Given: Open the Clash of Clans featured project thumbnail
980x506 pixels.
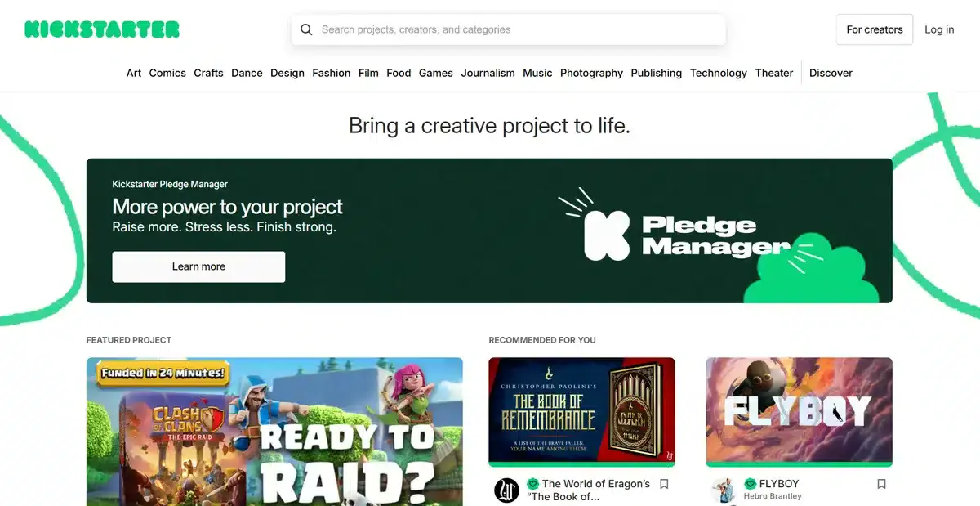Looking at the screenshot, I should (275, 432).
